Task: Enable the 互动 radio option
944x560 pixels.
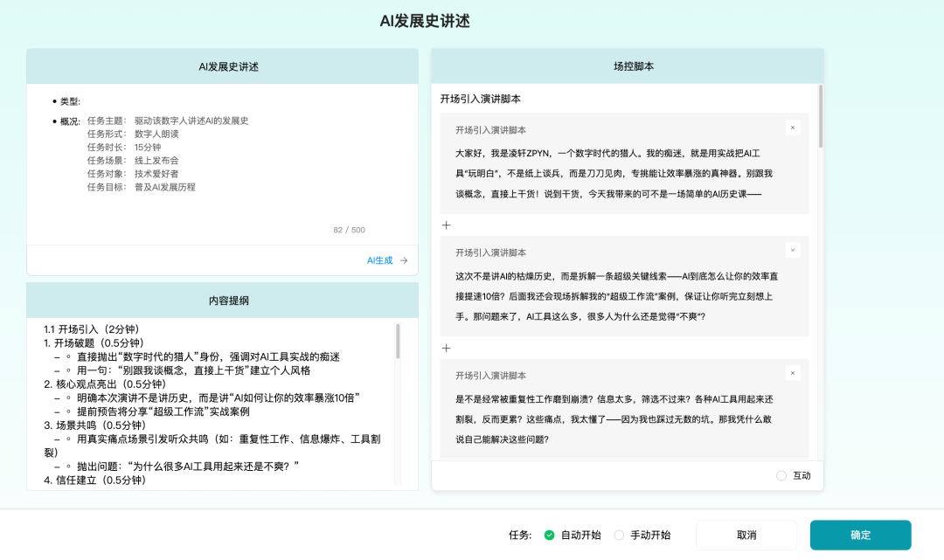Action: [781, 475]
